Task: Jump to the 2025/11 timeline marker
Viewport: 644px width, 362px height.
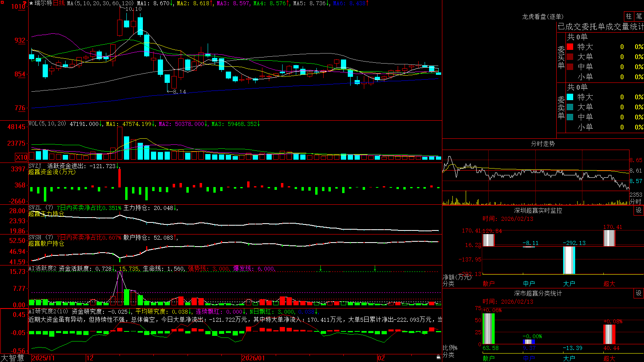Action: tap(43, 358)
